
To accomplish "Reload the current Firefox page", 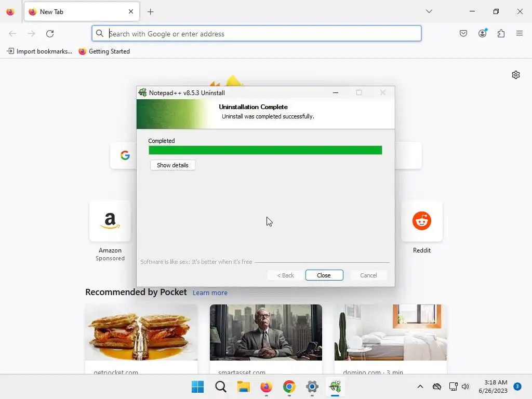I will pyautogui.click(x=50, y=34).
